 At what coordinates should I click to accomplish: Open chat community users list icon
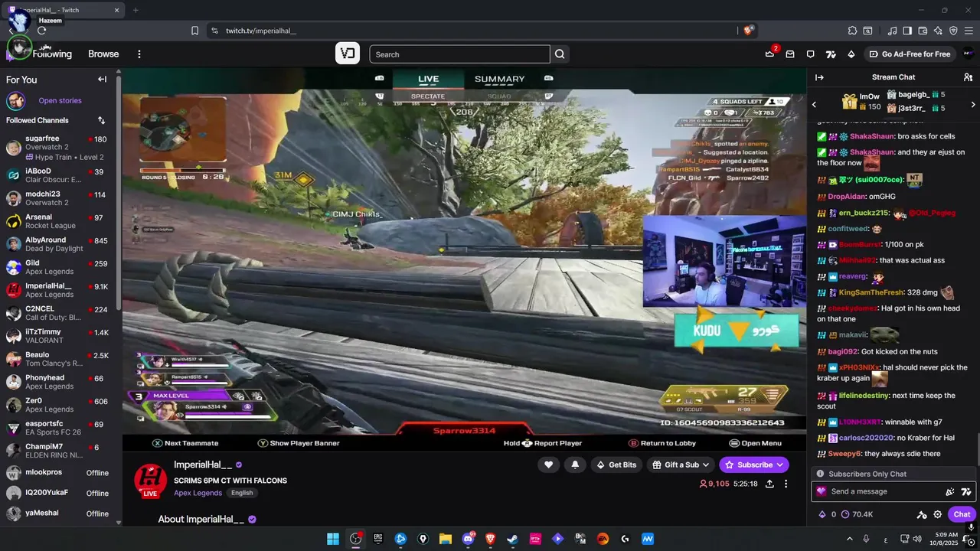coord(968,77)
